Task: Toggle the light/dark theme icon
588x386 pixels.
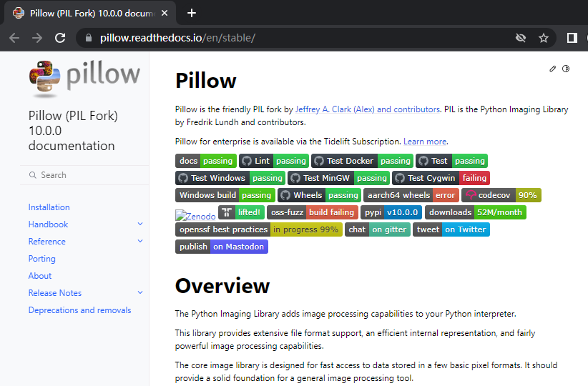Action: [566, 69]
